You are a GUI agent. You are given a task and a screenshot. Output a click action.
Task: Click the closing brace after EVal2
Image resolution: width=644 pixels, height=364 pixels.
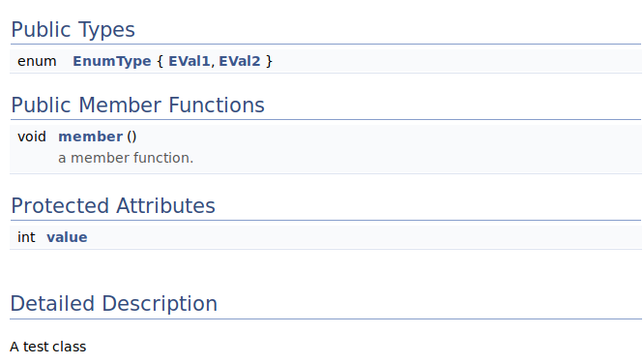click(x=269, y=61)
